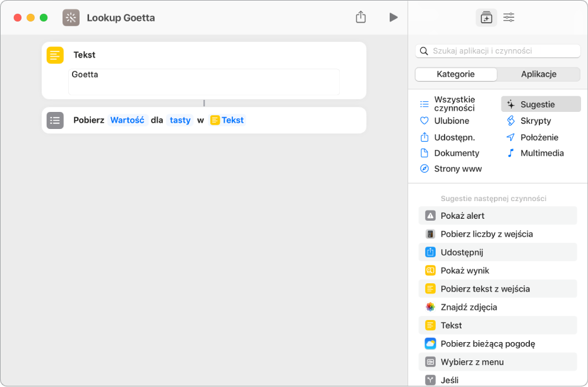Viewport: 588px width, 387px height.
Task: Click the search apps and actions field
Action: click(498, 51)
